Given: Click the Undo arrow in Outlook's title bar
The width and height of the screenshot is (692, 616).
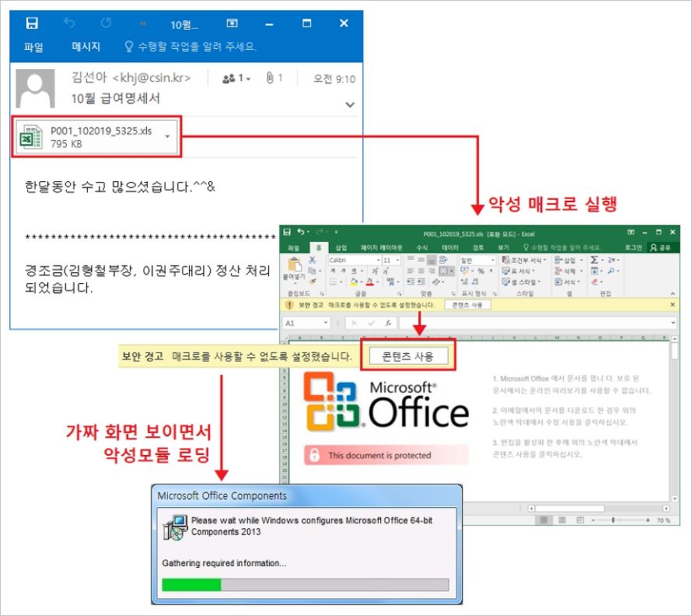Looking at the screenshot, I should point(69,23).
